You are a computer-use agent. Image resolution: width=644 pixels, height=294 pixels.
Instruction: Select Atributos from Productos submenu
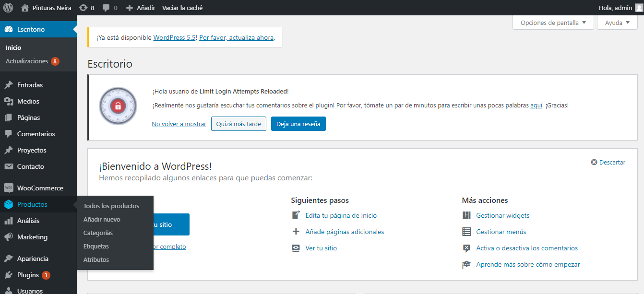pos(96,259)
